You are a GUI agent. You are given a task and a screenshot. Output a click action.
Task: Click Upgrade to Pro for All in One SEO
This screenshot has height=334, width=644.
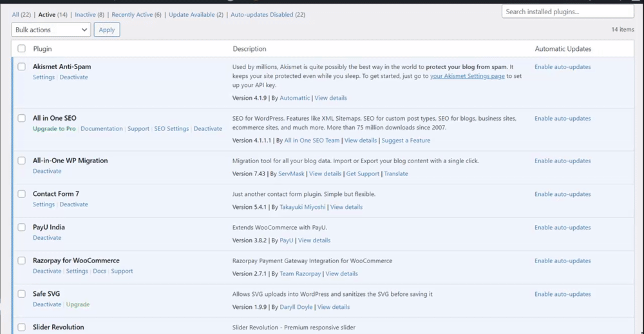click(54, 129)
